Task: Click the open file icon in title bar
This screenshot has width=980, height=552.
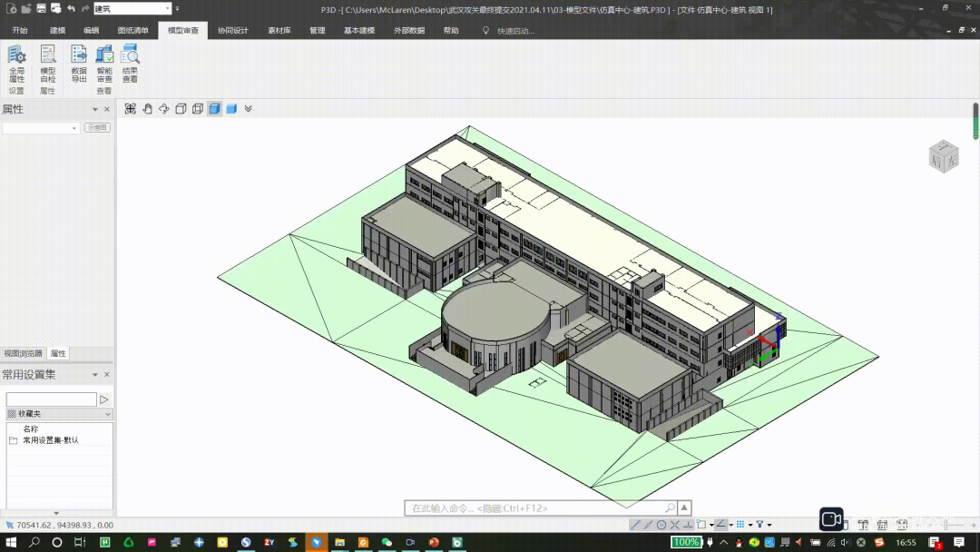Action: click(x=26, y=9)
